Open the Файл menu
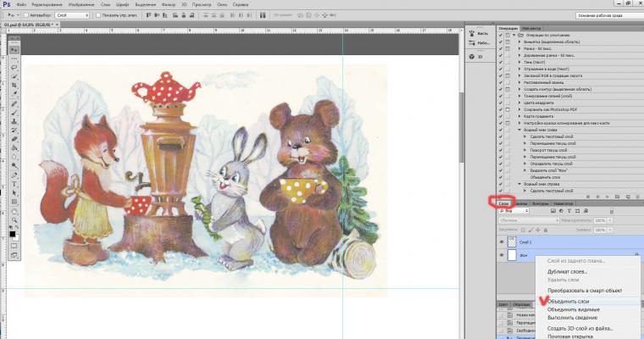The width and height of the screenshot is (644, 339). [21, 4]
